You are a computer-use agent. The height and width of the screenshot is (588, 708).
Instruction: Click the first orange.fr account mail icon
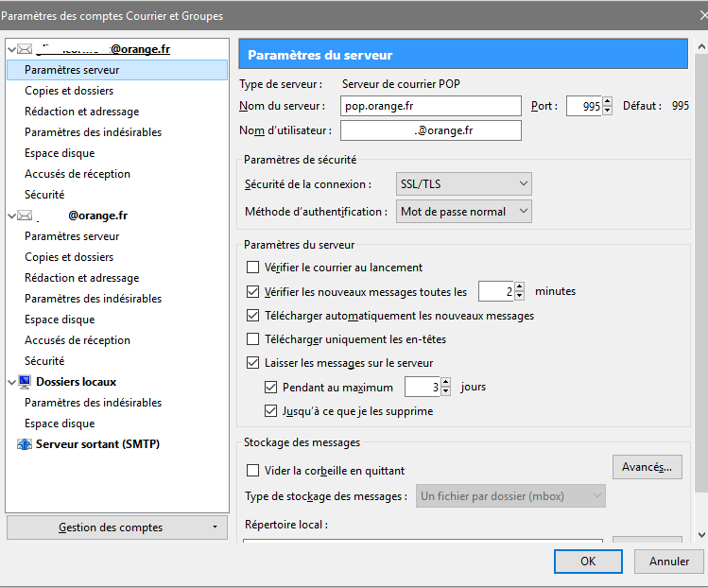click(x=25, y=49)
